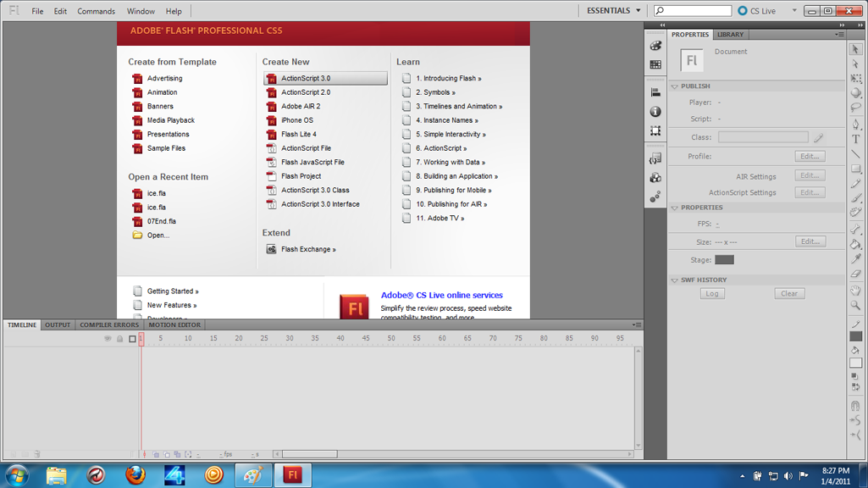
Task: Open the File menu
Action: pos(37,11)
